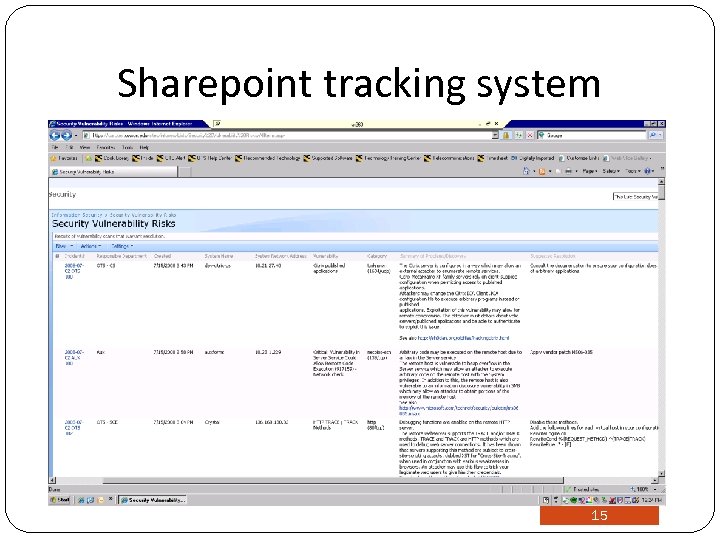Image resolution: width=720 pixels, height=540 pixels.
Task: Open the Favorites menu in menu bar
Action: [106, 147]
